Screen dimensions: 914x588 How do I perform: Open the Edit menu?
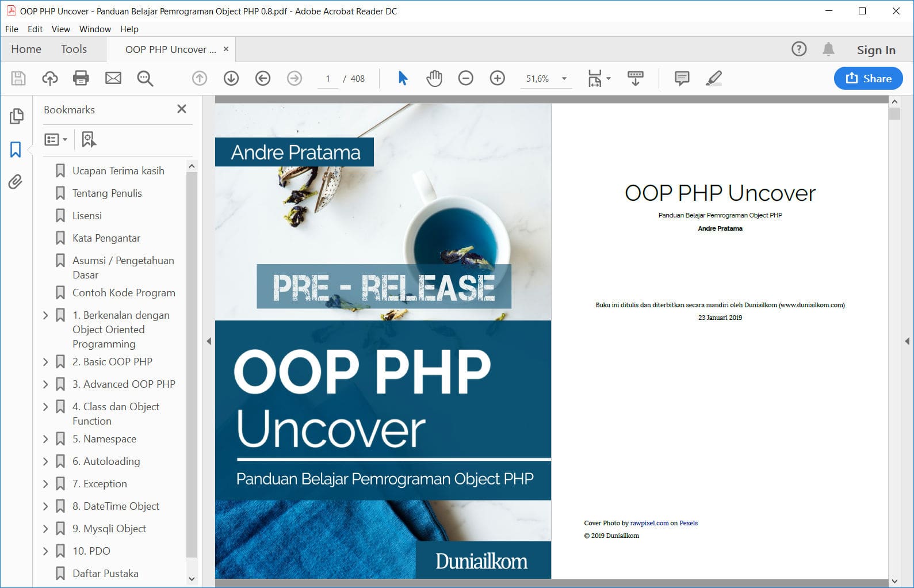35,29
